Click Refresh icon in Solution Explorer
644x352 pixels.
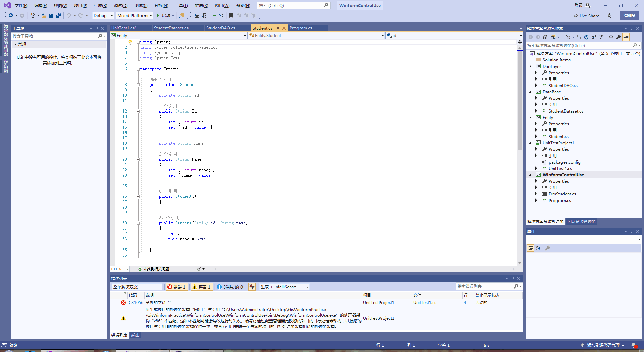[x=586, y=37]
